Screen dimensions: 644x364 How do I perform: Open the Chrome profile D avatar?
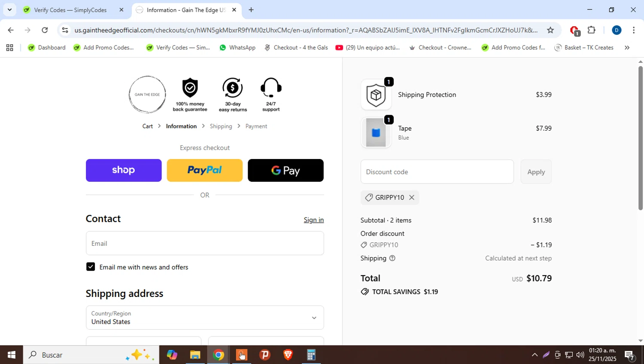(x=617, y=30)
